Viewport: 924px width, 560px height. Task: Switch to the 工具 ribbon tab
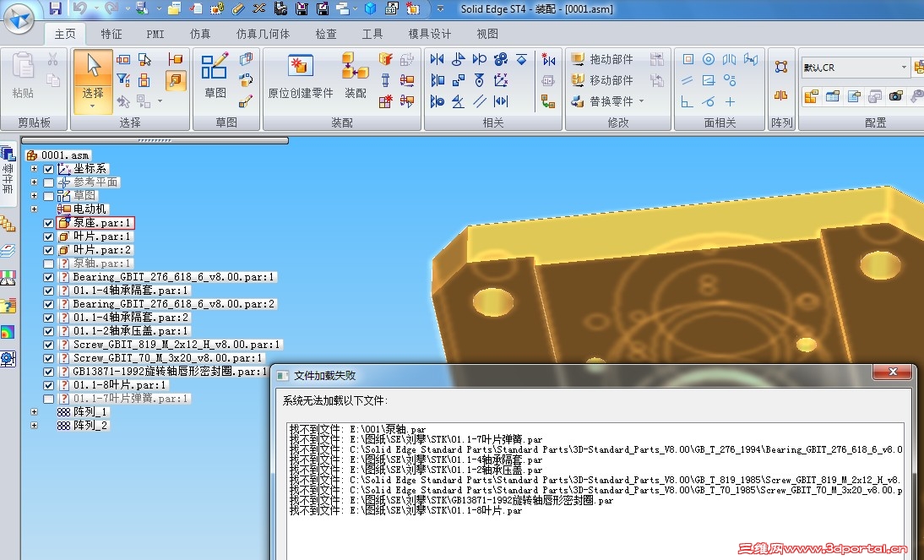(x=372, y=34)
